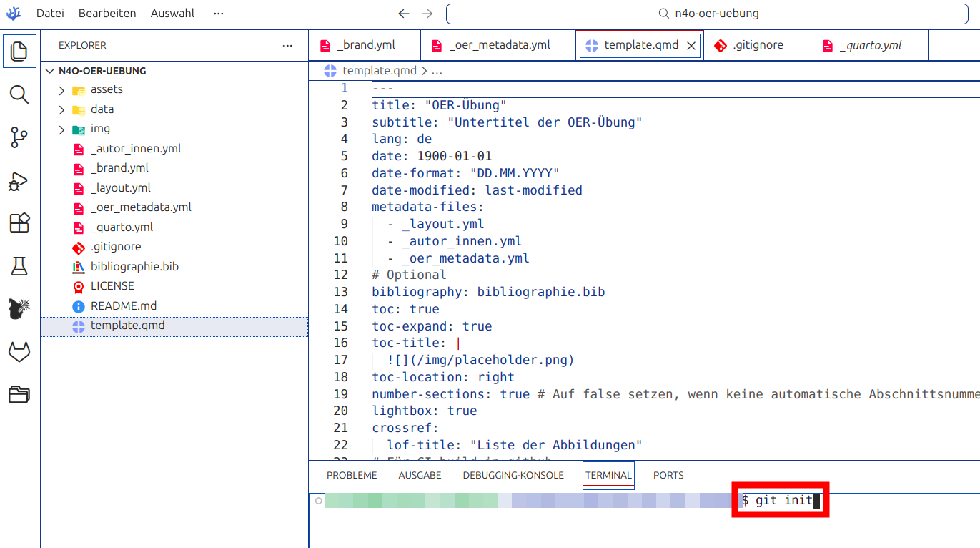Open the Testing flask icon

tap(19, 267)
